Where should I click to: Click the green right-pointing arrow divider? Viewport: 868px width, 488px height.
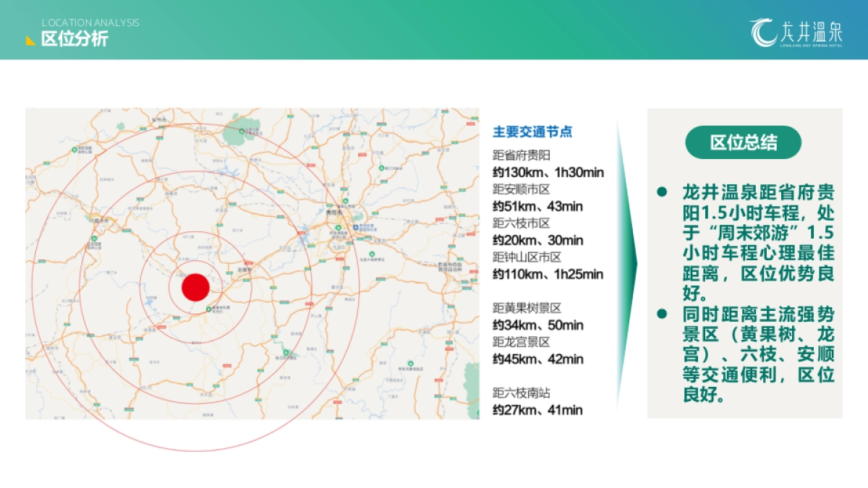pyautogui.click(x=628, y=264)
